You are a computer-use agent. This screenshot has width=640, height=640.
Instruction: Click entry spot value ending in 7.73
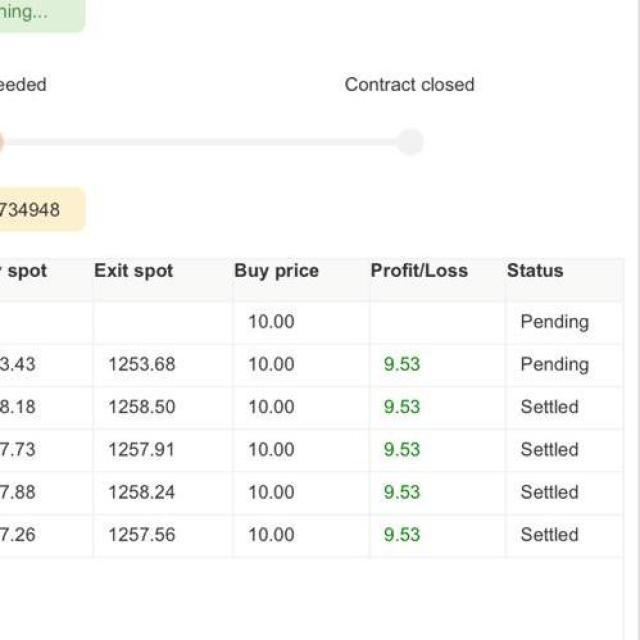[x=18, y=449]
